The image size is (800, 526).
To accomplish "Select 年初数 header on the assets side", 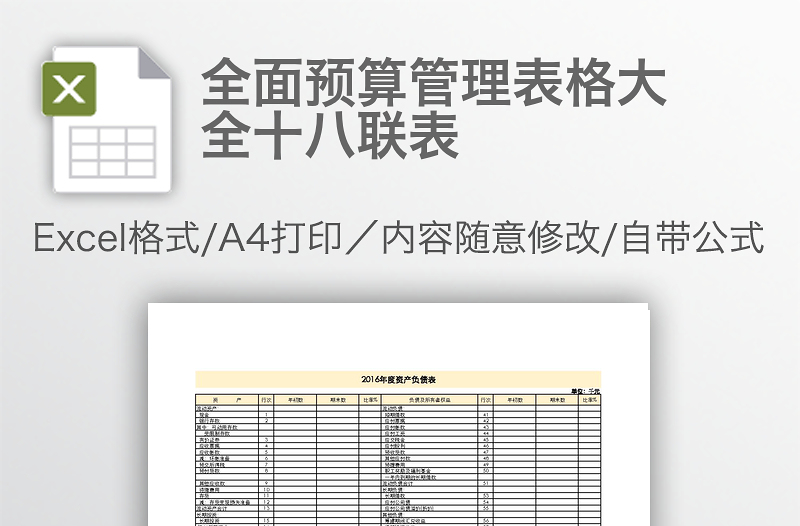I will click(295, 400).
